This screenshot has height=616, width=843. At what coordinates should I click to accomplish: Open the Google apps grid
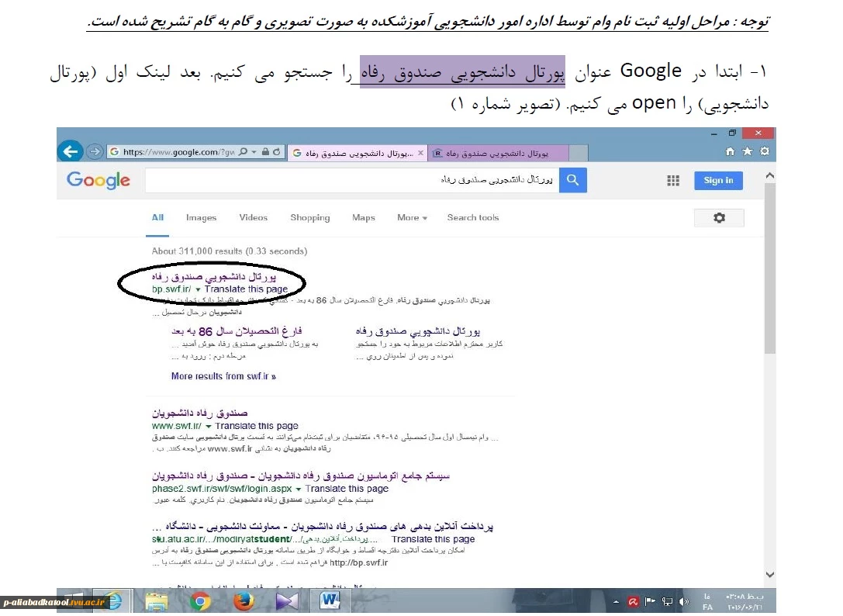click(673, 181)
